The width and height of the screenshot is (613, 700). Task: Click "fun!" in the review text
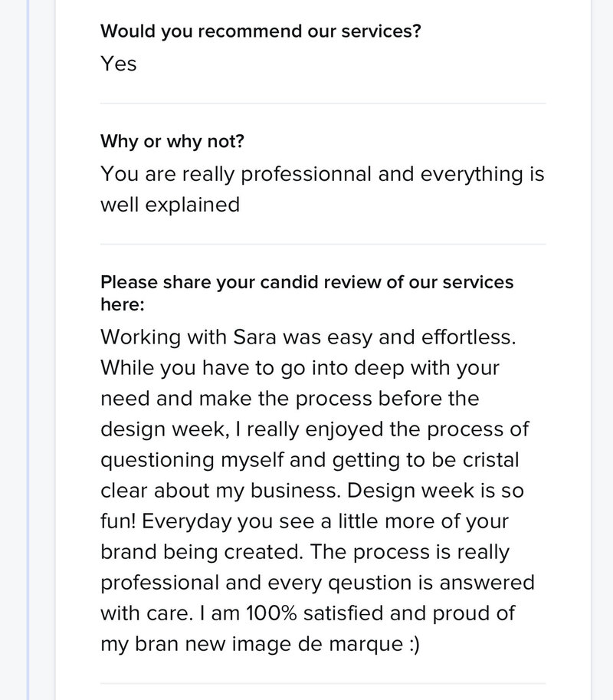pyautogui.click(x=118, y=521)
